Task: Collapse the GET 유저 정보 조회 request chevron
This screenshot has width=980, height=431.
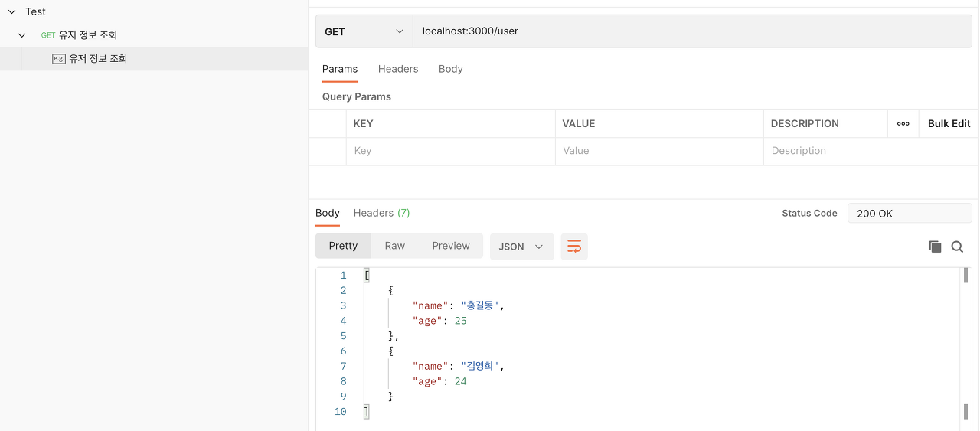Action: 23,35
